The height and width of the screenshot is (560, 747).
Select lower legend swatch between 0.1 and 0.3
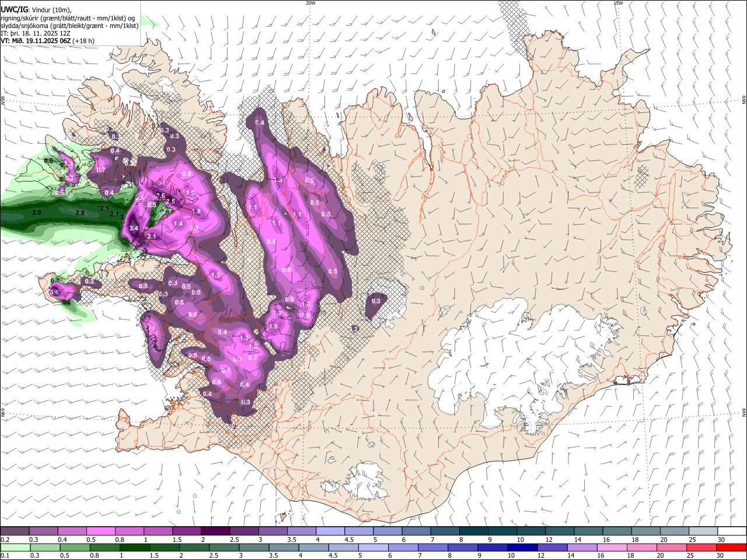[15, 547]
